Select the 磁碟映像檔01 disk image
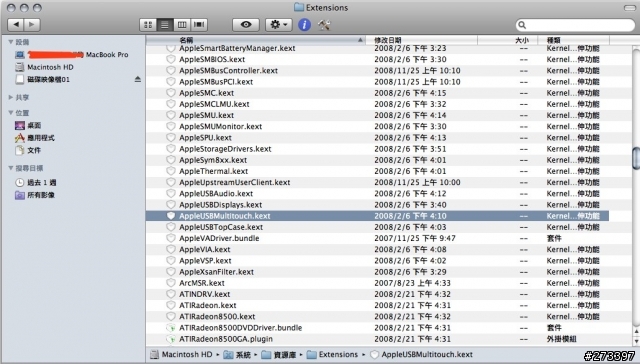 tap(42, 80)
